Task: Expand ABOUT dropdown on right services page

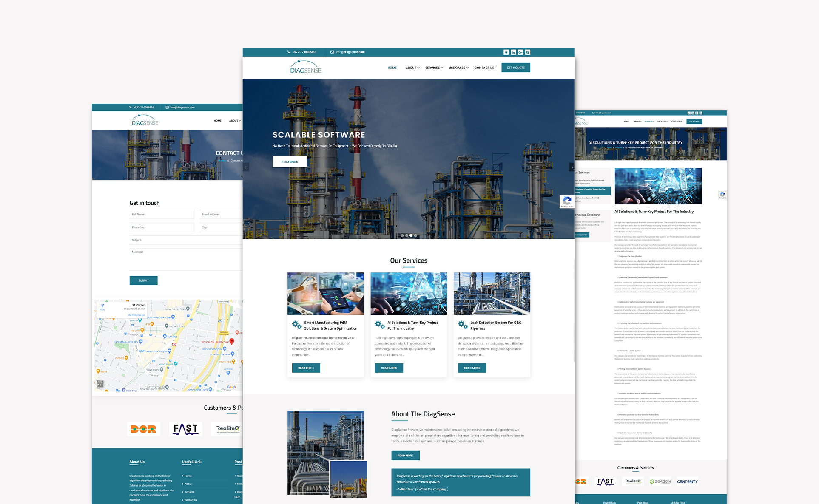Action: (637, 122)
